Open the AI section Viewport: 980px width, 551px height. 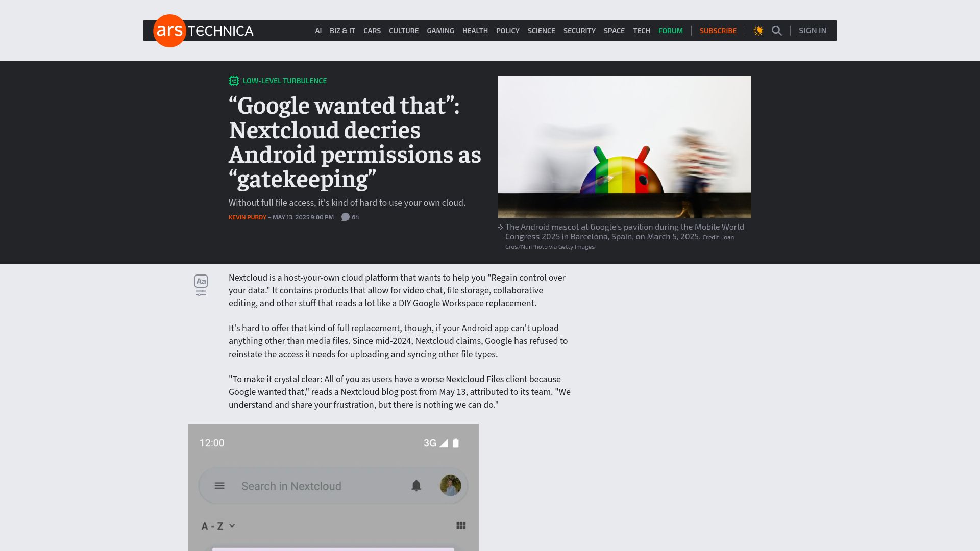click(318, 31)
